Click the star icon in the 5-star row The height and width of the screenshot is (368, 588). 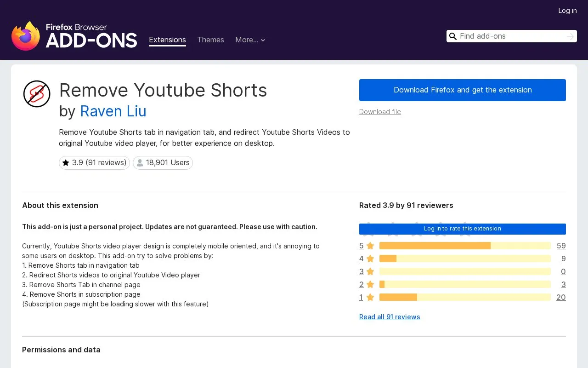pos(370,246)
